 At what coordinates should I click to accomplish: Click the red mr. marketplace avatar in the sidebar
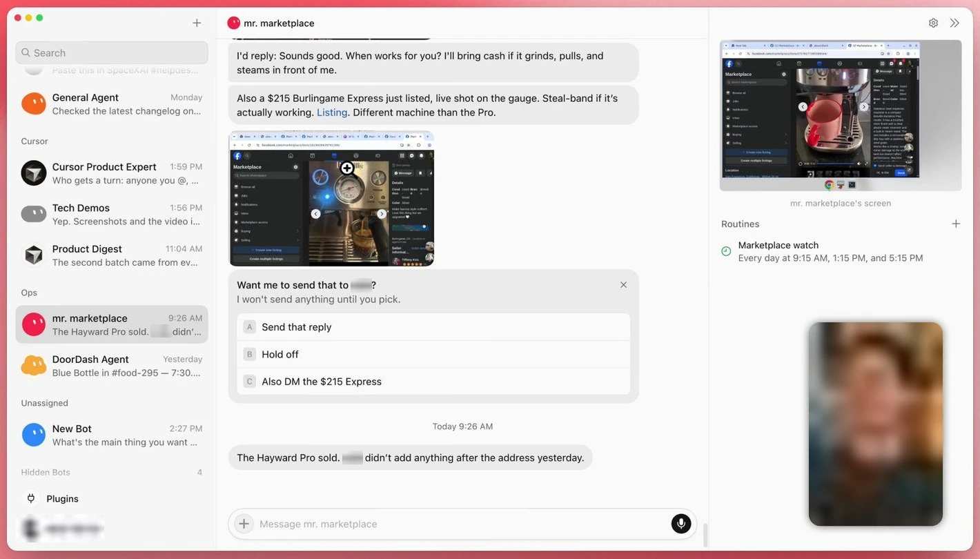(x=34, y=324)
